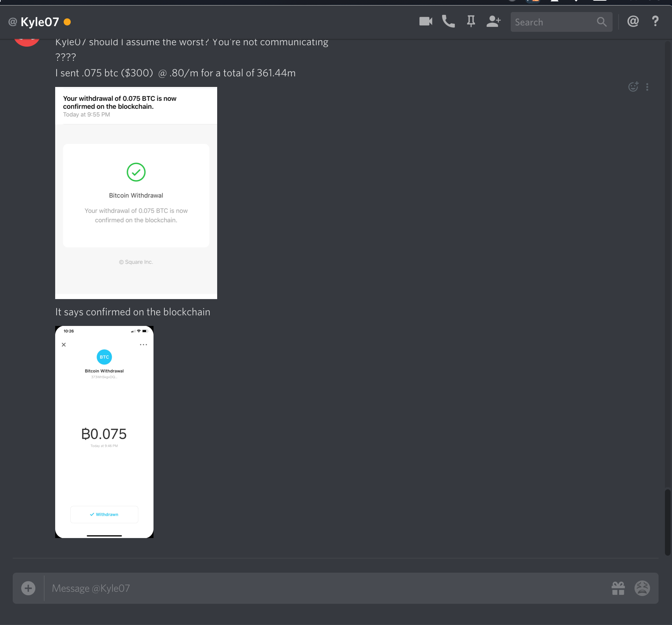Open the 0.075 BTC confirmation email image
This screenshot has height=625, width=672.
pos(136,193)
